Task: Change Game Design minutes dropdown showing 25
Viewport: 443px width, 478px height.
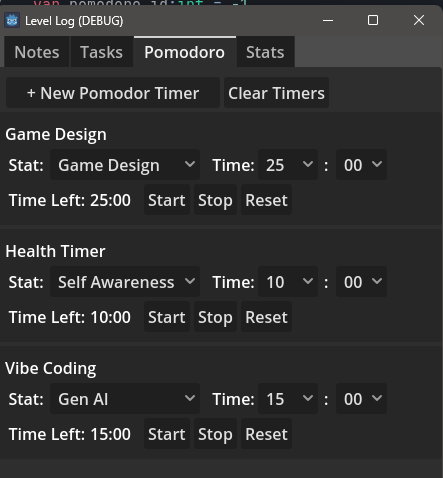Action: [288, 165]
